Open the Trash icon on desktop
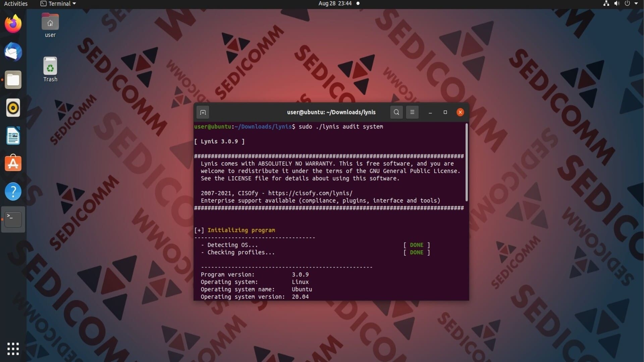The image size is (644, 362). (50, 69)
